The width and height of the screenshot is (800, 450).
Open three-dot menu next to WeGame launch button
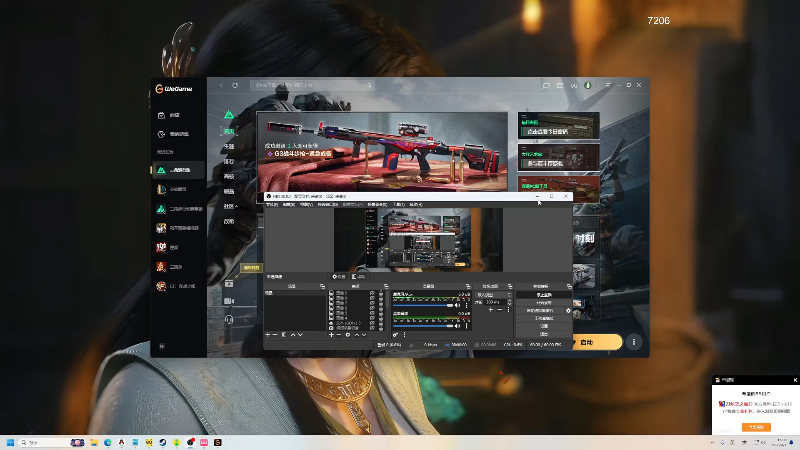tap(634, 342)
